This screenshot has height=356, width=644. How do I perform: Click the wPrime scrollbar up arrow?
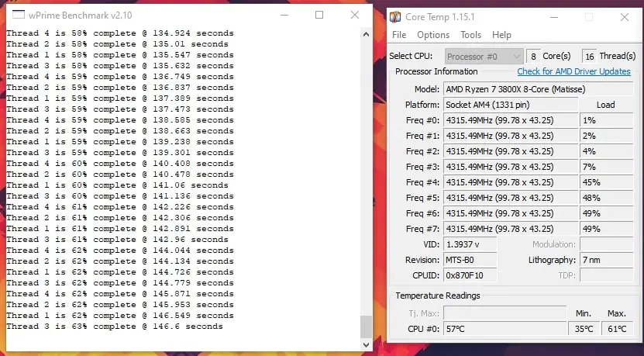[x=366, y=35]
